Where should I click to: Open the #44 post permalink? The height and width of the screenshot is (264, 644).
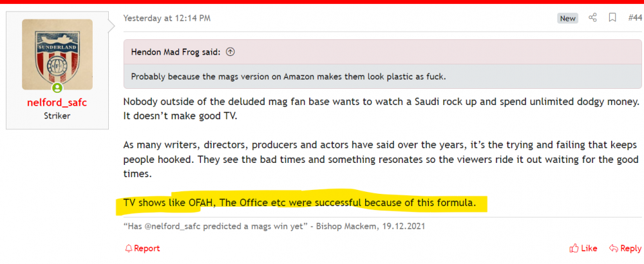pyautogui.click(x=634, y=18)
